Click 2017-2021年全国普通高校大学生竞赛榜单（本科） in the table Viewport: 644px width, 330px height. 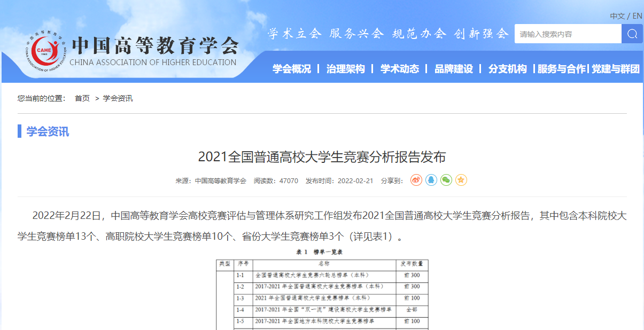[x=319, y=287]
